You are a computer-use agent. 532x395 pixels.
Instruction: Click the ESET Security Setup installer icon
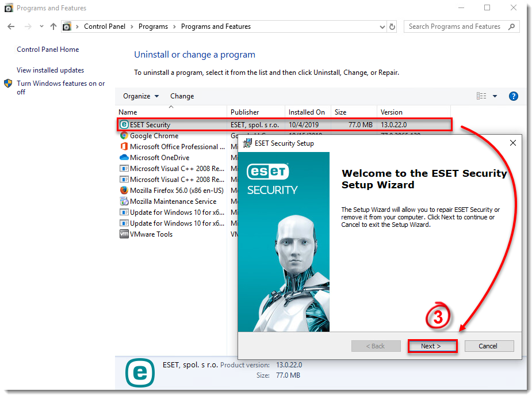click(248, 143)
